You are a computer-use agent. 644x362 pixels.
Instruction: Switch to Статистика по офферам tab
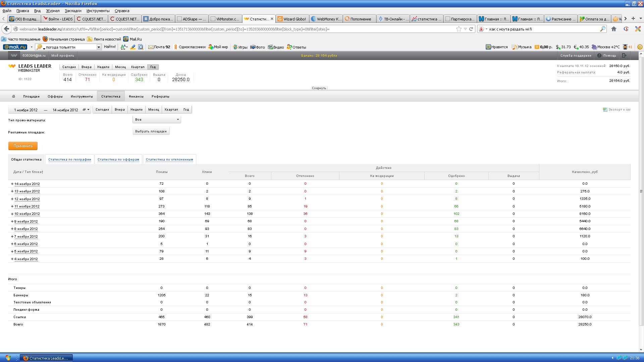pos(118,160)
